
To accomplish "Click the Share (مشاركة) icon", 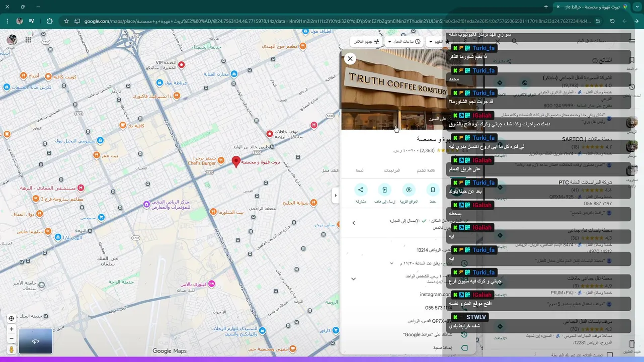I will [x=360, y=190].
